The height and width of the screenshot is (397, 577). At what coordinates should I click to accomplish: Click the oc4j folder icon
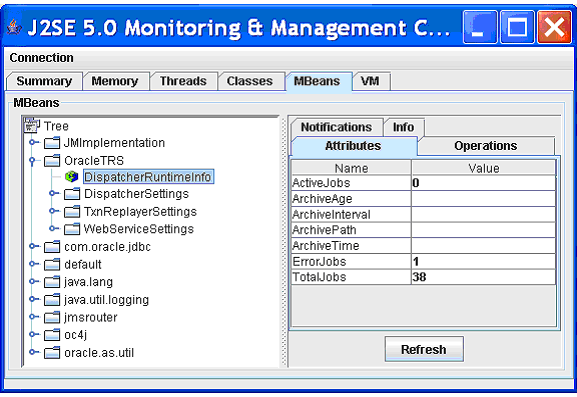(52, 334)
